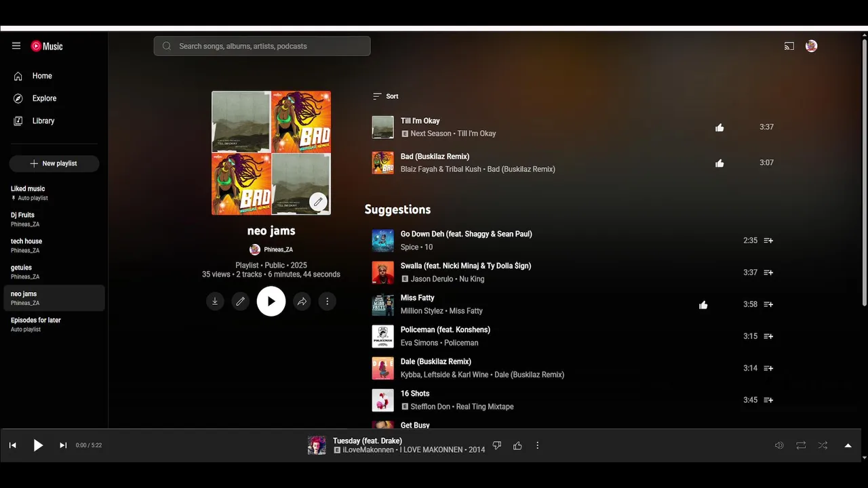
Task: Edit the playlist cover image pencil
Action: tap(318, 201)
